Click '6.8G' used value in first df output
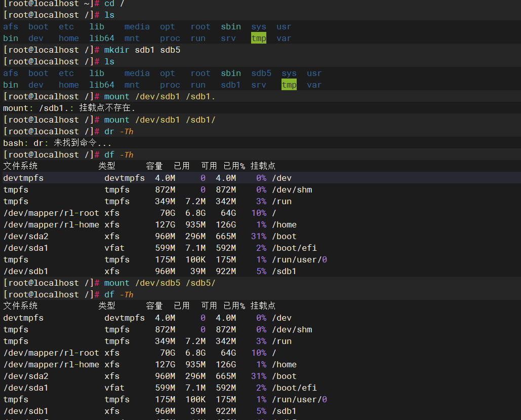The height and width of the screenshot is (420, 521). click(x=195, y=213)
